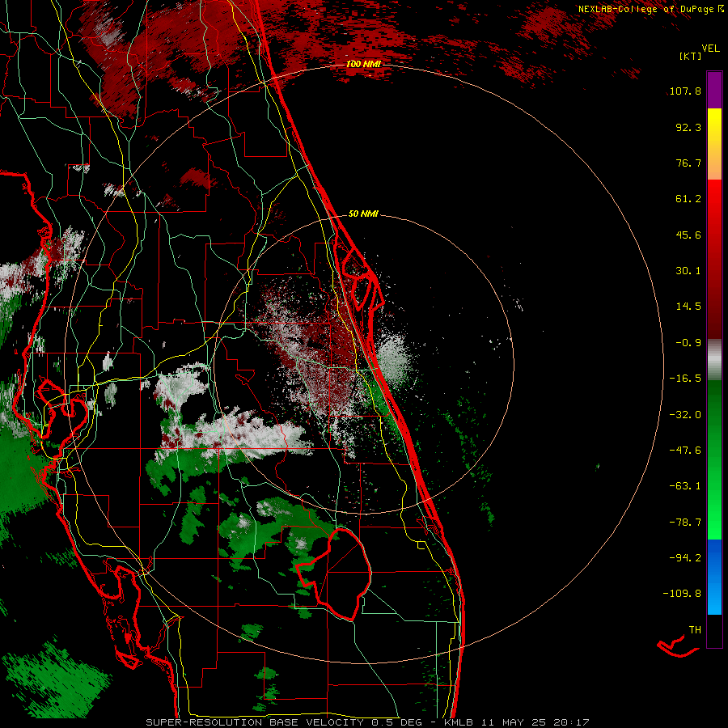The height and width of the screenshot is (728, 728).
Task: Pick the bright red segment near 61.2
Action: coord(714,197)
